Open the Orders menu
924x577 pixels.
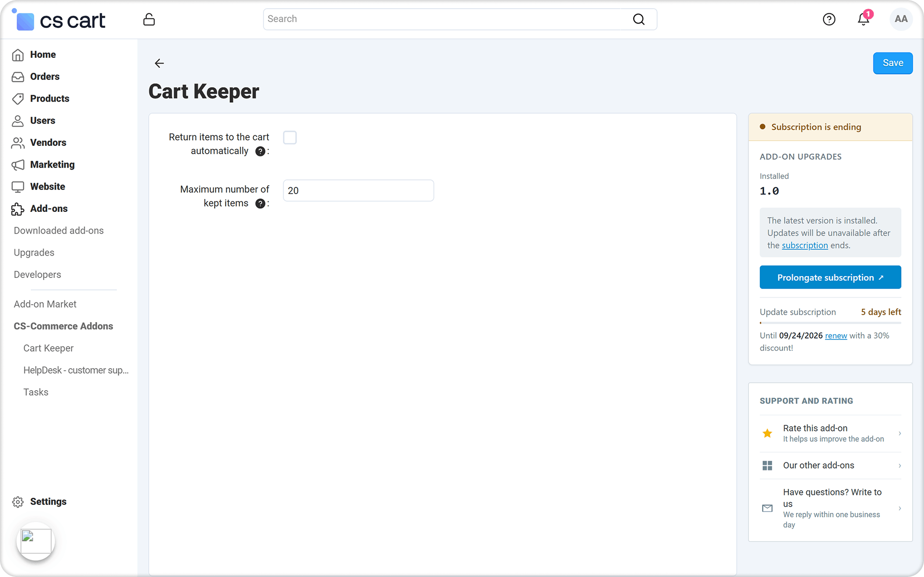tap(45, 77)
